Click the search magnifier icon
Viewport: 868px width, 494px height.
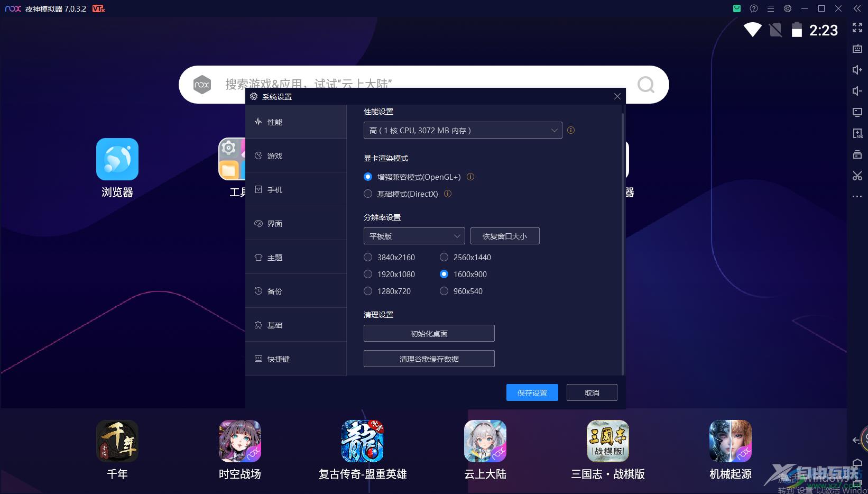point(645,85)
